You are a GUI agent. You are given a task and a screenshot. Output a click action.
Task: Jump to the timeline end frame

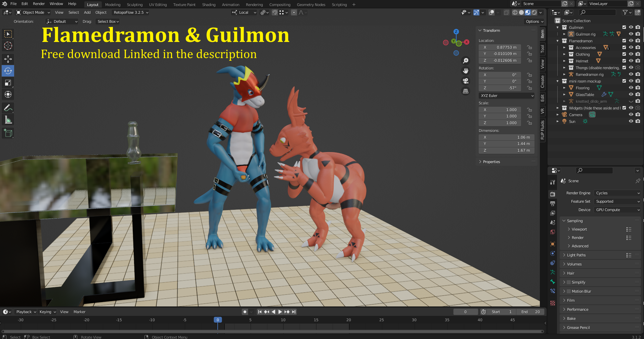(294, 312)
